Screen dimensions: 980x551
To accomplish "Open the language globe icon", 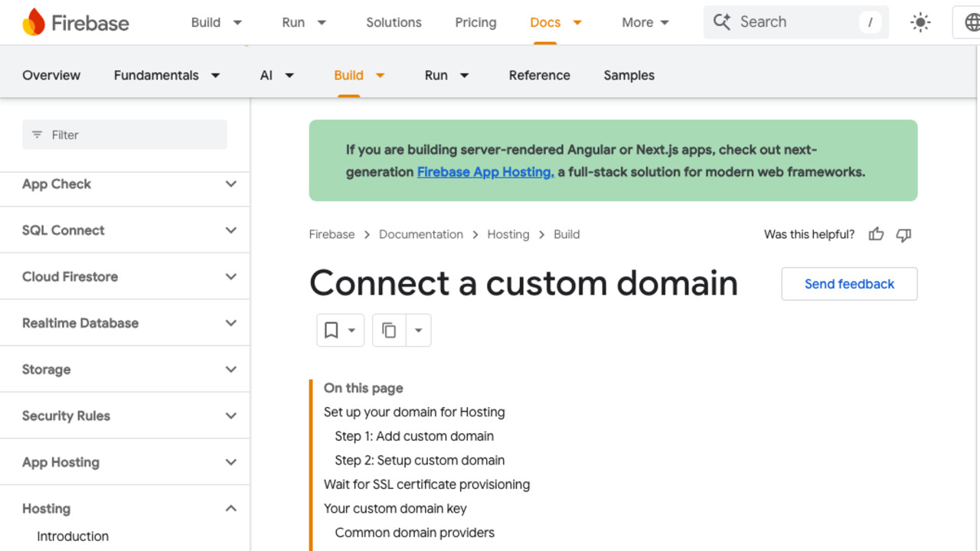I will pos(972,22).
